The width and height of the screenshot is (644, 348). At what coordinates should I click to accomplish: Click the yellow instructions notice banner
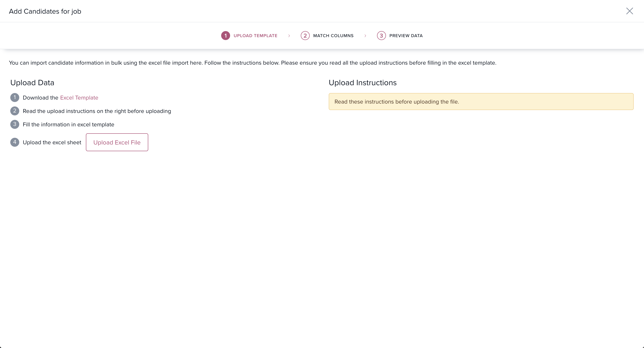481,102
